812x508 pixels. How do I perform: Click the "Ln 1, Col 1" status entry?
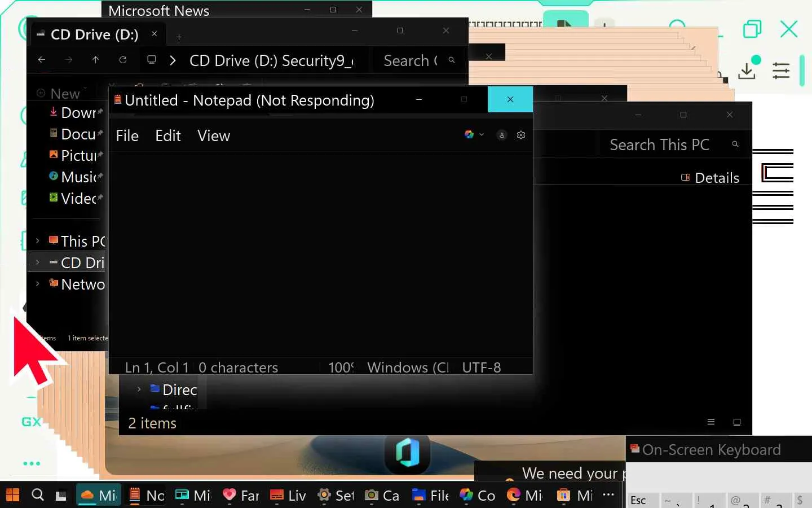point(157,367)
